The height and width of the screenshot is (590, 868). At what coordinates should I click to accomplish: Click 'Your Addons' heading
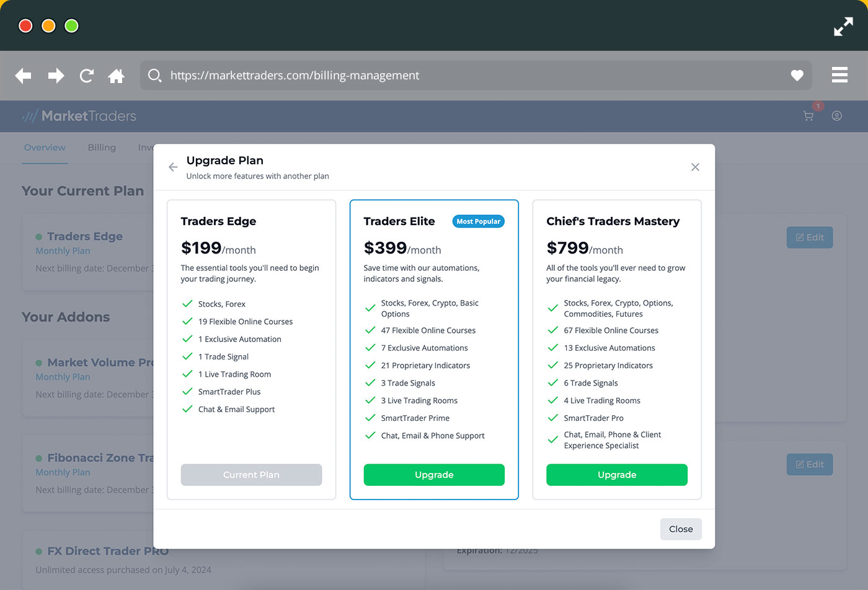(66, 317)
